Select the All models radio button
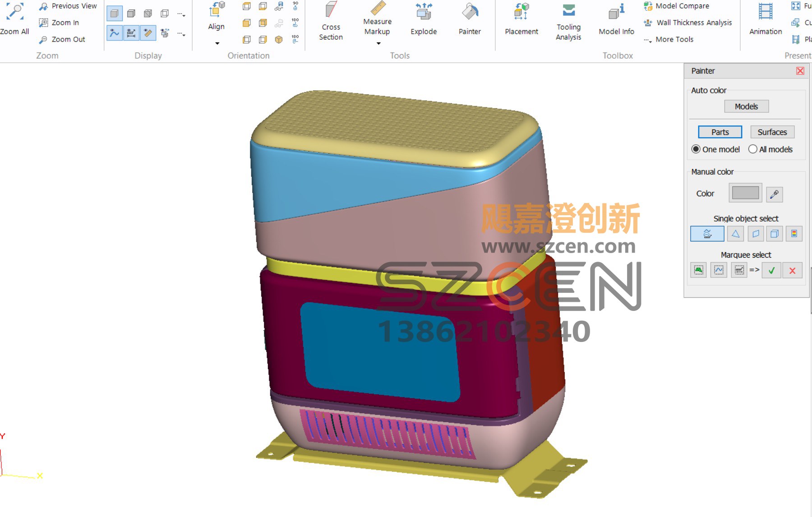The height and width of the screenshot is (517, 812). tap(753, 149)
